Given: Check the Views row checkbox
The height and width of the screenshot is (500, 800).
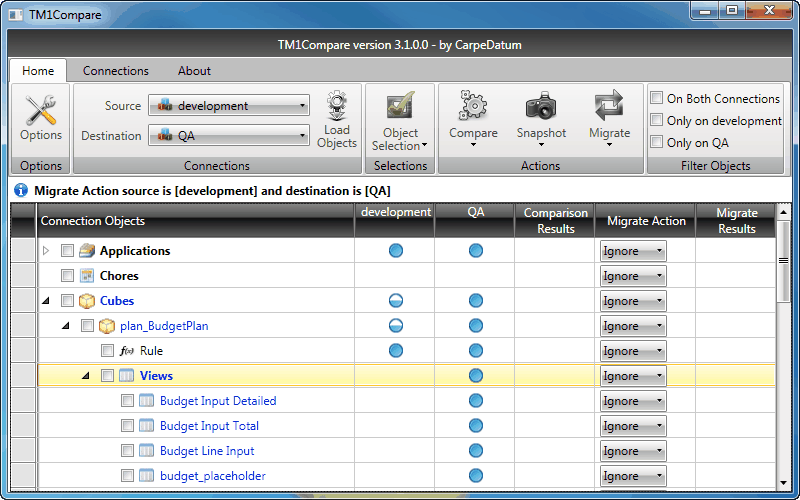Looking at the screenshot, I should (x=107, y=376).
